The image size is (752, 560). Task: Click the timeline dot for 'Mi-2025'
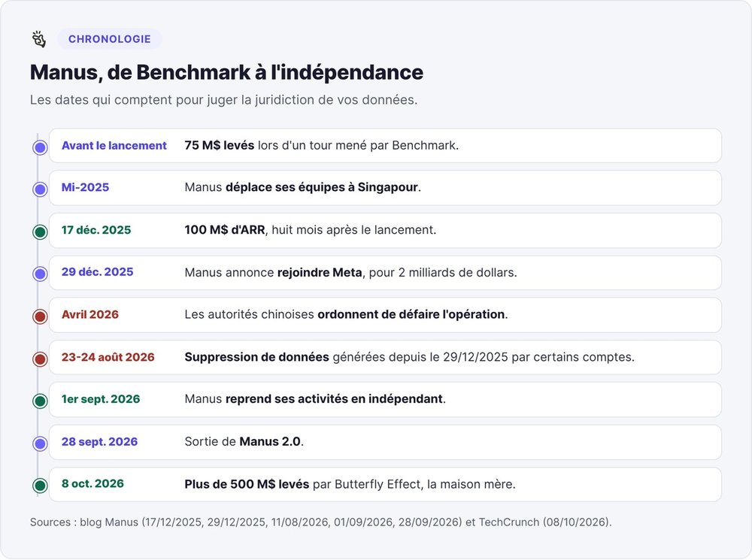(41, 189)
